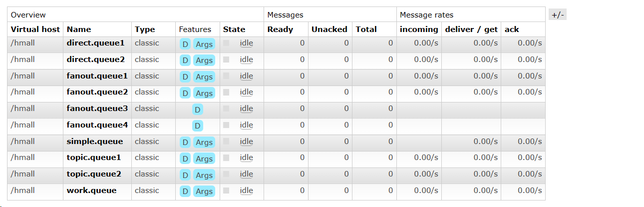The image size is (644, 207).
Task: Click the D badge for direct.queue1
Action: [185, 44]
